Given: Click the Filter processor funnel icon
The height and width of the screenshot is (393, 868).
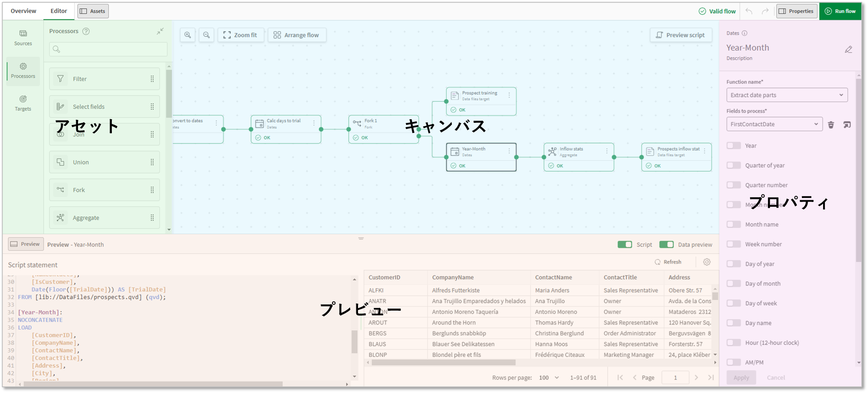Looking at the screenshot, I should pos(60,79).
